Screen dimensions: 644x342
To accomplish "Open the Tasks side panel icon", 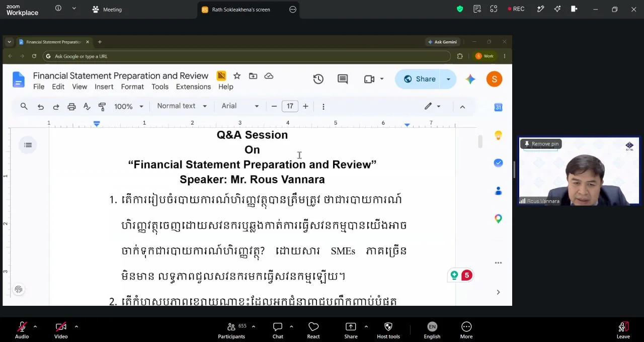I will 498,163.
